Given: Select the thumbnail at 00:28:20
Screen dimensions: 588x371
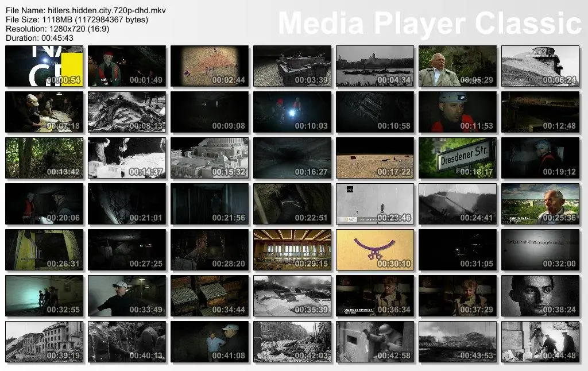Looking at the screenshot, I should [210, 250].
